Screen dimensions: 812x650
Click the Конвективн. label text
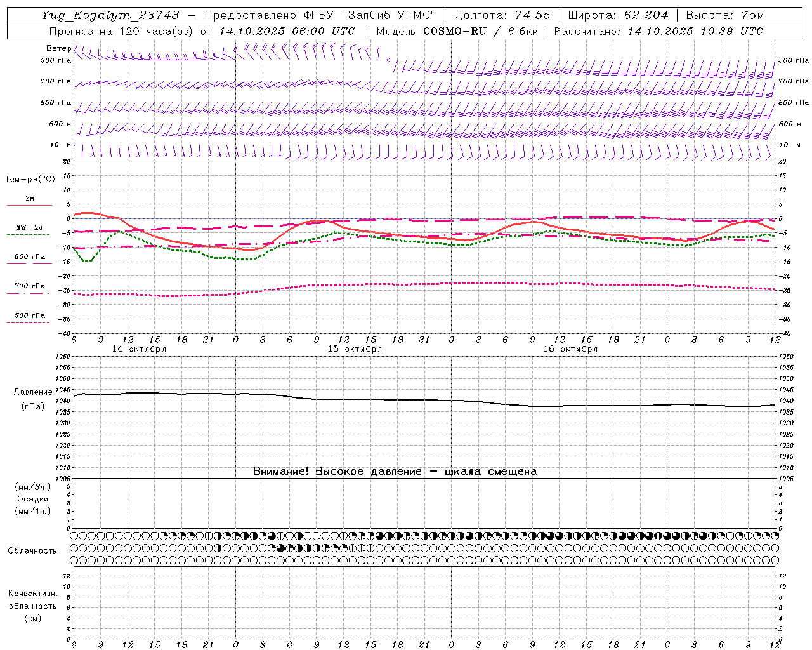tap(32, 594)
